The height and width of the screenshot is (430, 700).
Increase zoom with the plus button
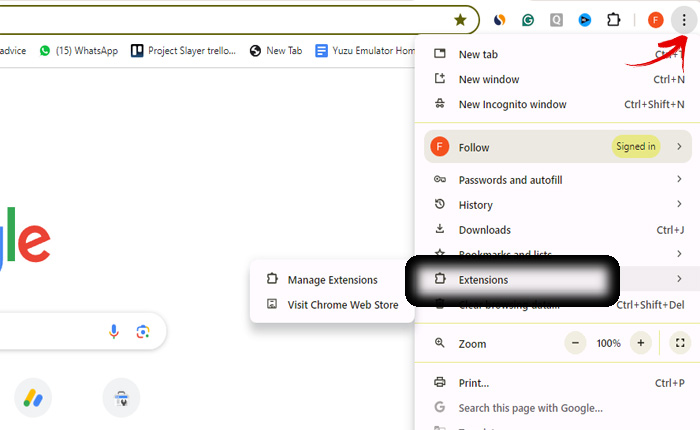click(641, 343)
